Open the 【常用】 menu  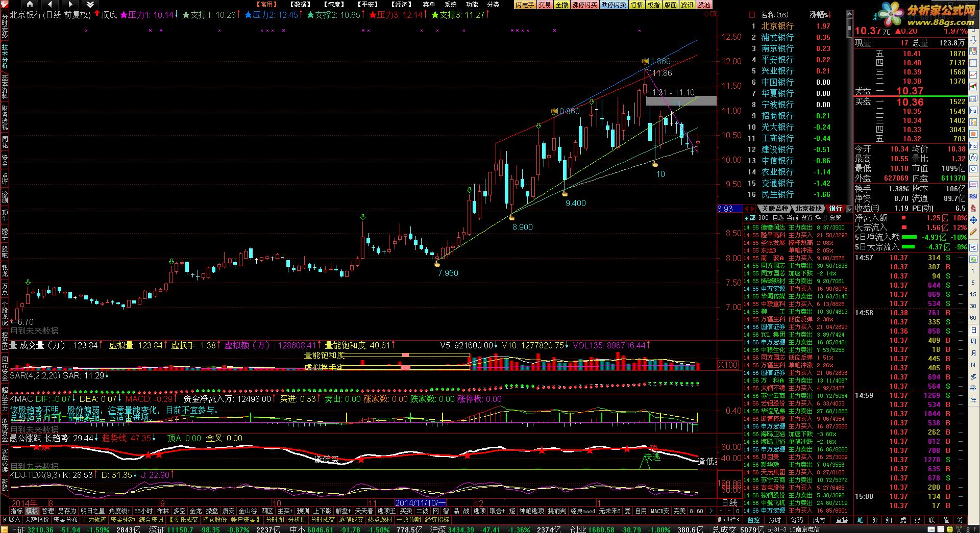click(266, 4)
